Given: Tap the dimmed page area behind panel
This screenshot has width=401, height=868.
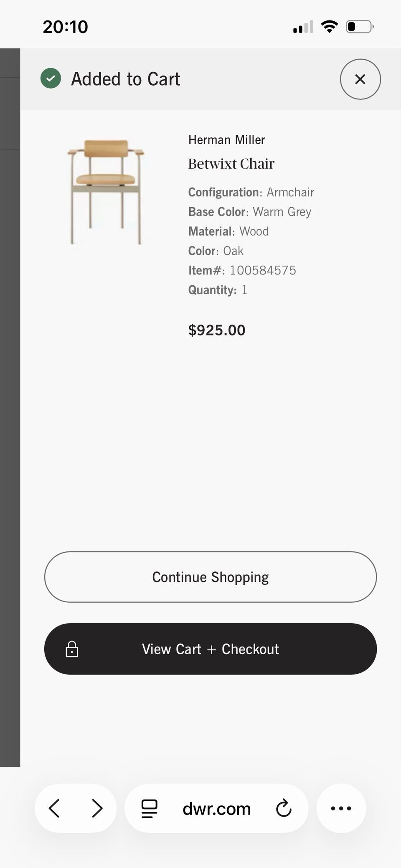Looking at the screenshot, I should coord(10,418).
